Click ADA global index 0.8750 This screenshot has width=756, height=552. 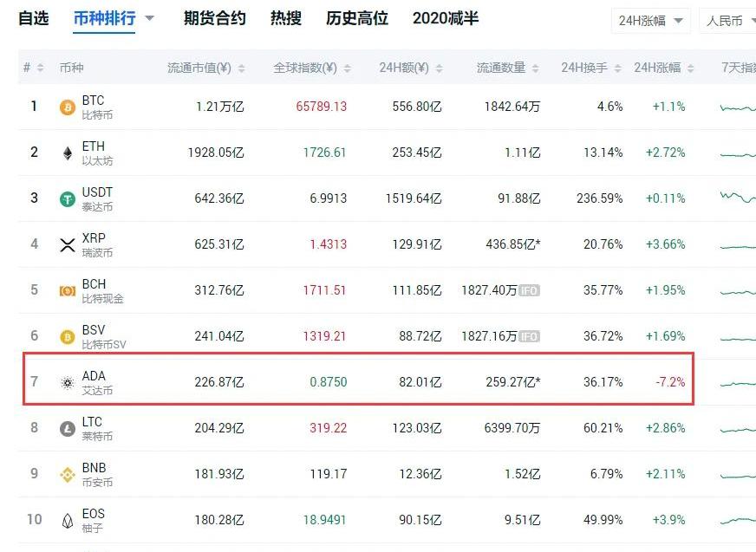tap(328, 382)
